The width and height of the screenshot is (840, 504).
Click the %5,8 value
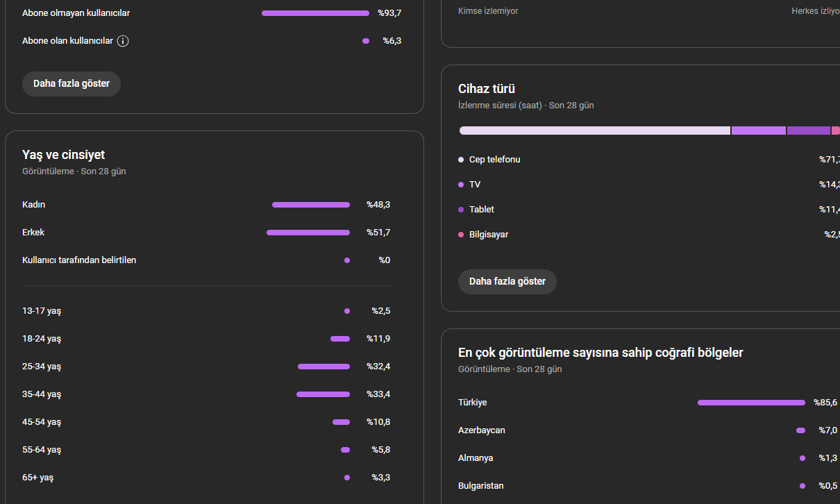pyautogui.click(x=380, y=450)
